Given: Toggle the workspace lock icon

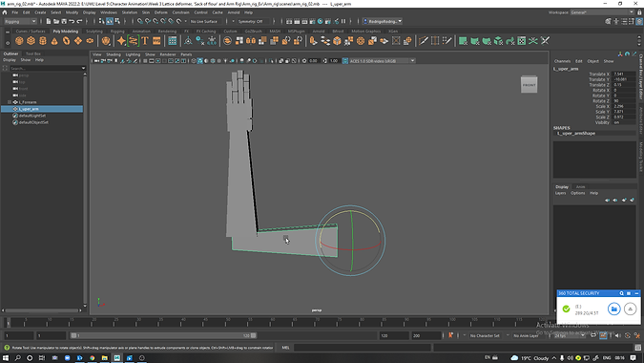Looking at the screenshot, I should click(639, 12).
